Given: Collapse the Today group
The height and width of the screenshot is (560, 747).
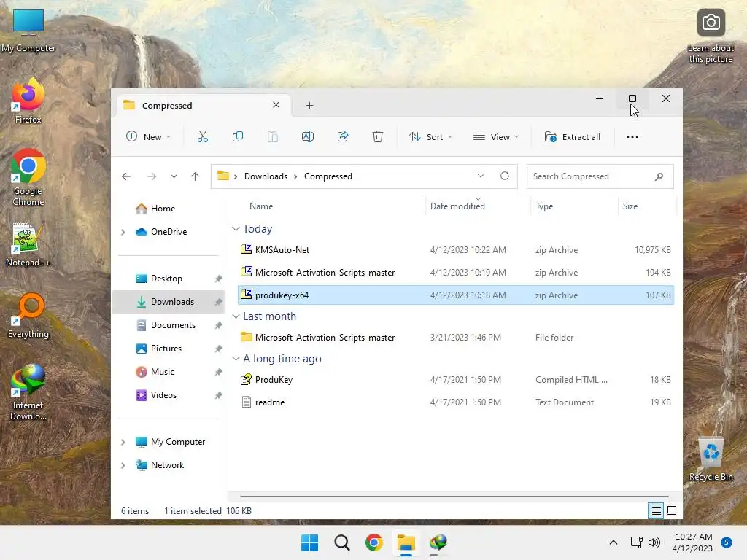Looking at the screenshot, I should coord(236,228).
